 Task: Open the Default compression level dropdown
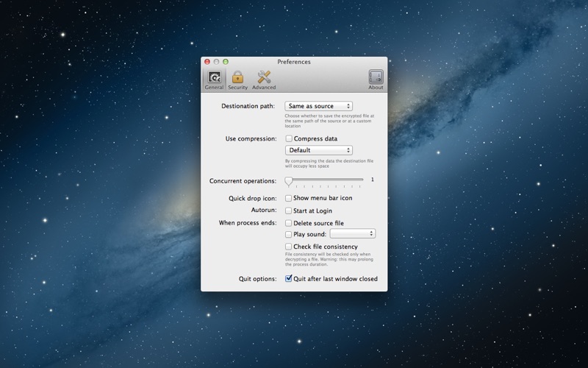pyautogui.click(x=319, y=150)
